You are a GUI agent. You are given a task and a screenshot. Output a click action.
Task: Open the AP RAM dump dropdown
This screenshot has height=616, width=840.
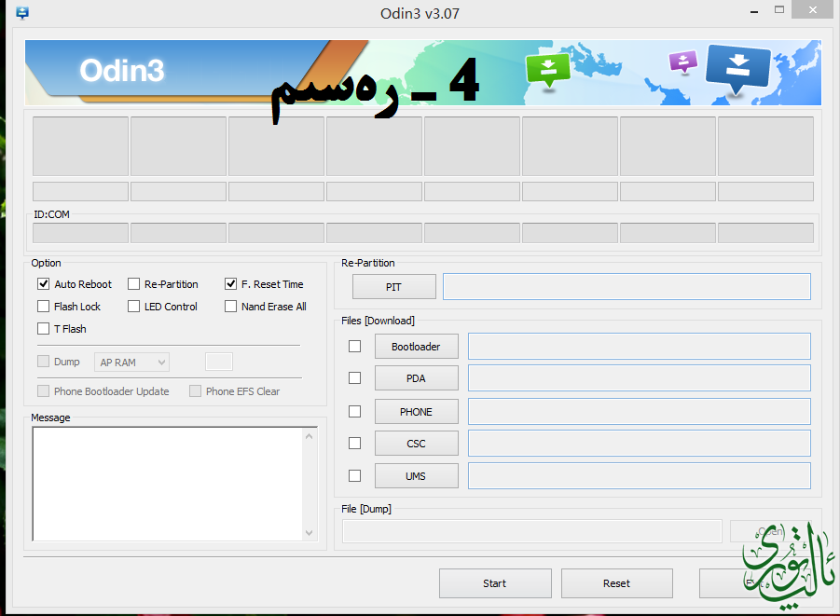point(131,363)
